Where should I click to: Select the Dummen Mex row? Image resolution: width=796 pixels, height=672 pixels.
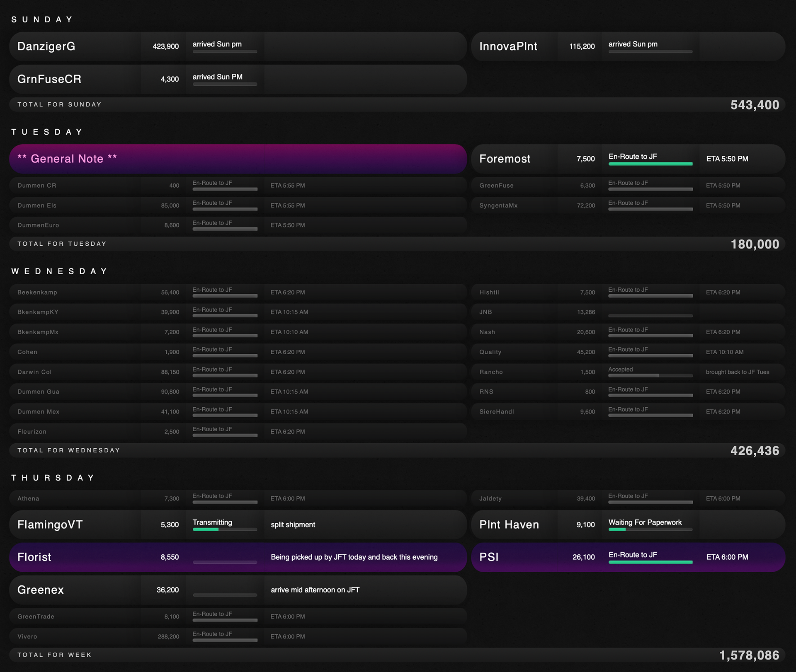click(238, 412)
